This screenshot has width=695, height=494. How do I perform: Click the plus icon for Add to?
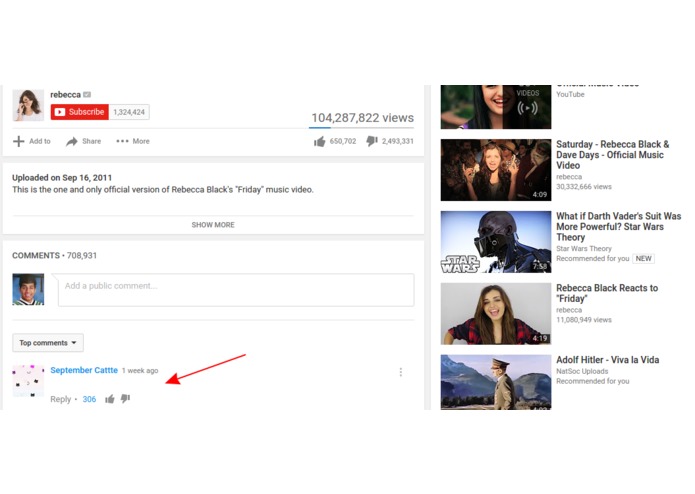[x=19, y=141]
